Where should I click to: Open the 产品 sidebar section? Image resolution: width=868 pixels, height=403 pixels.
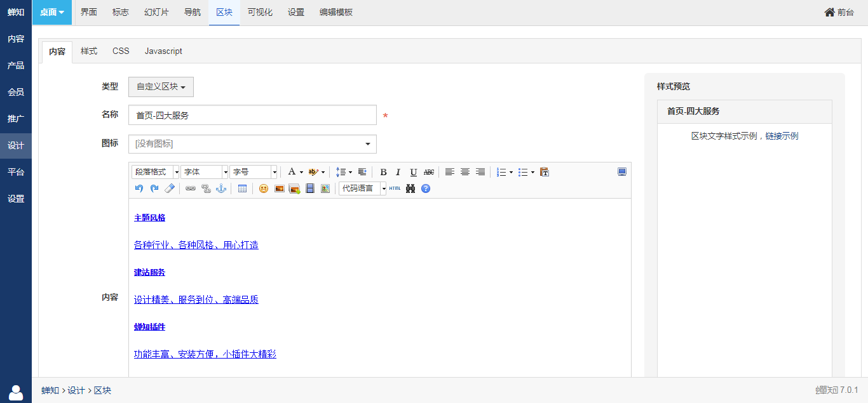point(16,65)
